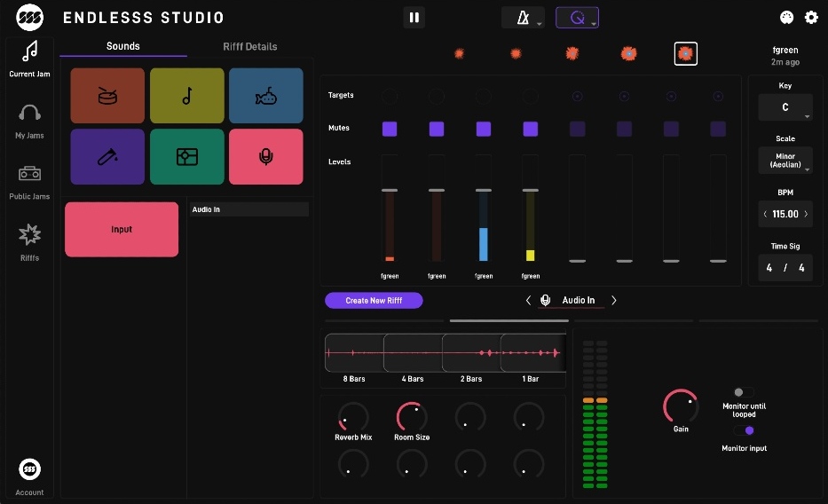Go to previous instrument before Audio In

click(x=528, y=300)
